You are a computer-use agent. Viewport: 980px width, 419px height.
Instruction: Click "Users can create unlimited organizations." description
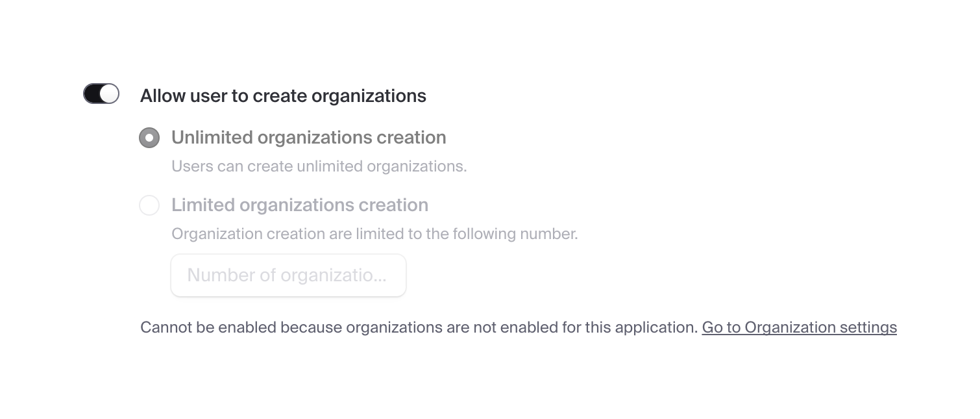319,166
